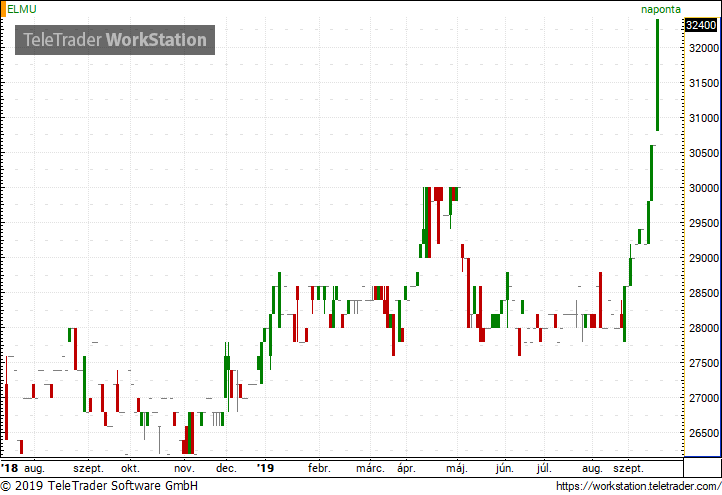Click the 'júl.' month label
The height and width of the screenshot is (495, 722).
click(544, 469)
